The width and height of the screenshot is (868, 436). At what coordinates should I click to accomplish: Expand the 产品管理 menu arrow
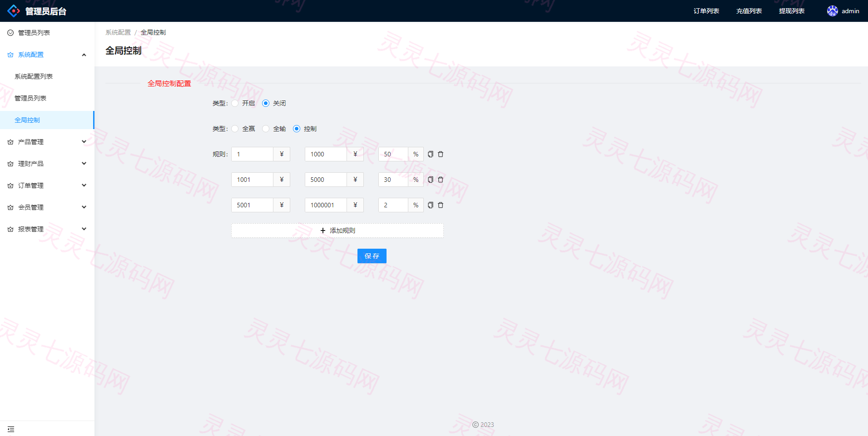pyautogui.click(x=84, y=142)
